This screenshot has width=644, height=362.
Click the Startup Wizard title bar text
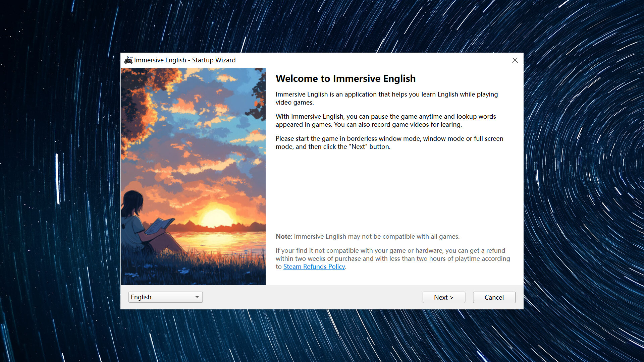[184, 60]
